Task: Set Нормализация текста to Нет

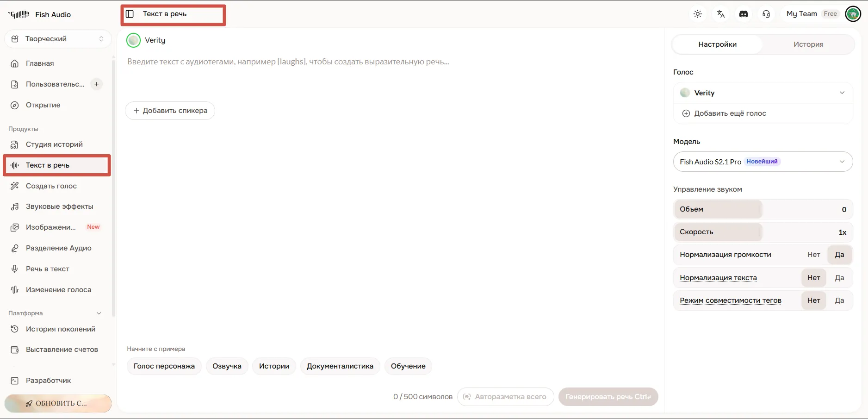Action: pos(813,278)
